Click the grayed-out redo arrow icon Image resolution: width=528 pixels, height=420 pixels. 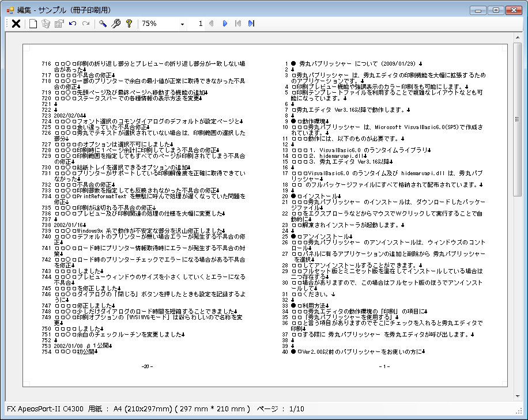(x=86, y=24)
